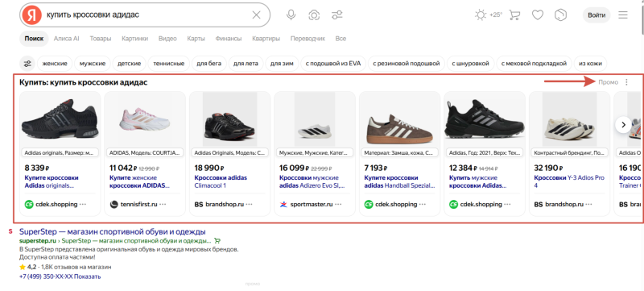
Task: Open the shopping cart icon
Action: click(514, 15)
